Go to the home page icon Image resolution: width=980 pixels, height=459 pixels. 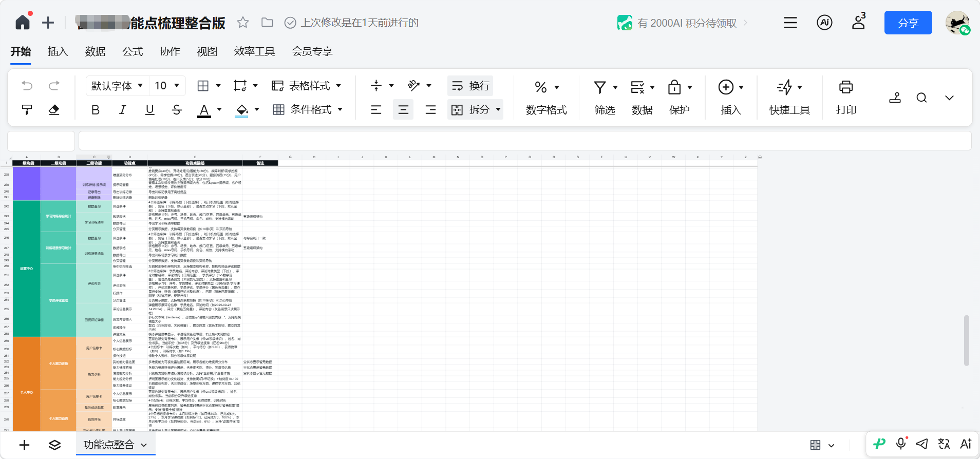tap(23, 23)
